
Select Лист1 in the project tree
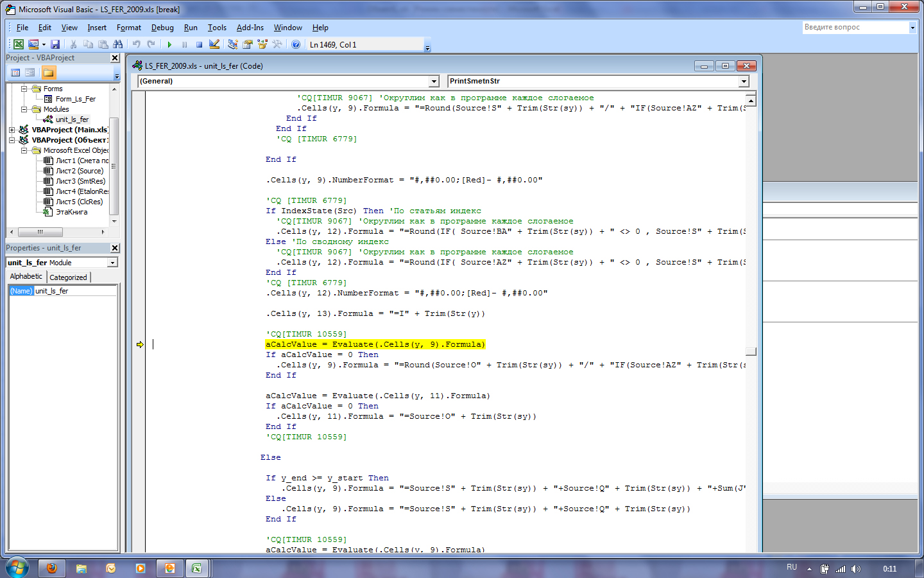81,161
